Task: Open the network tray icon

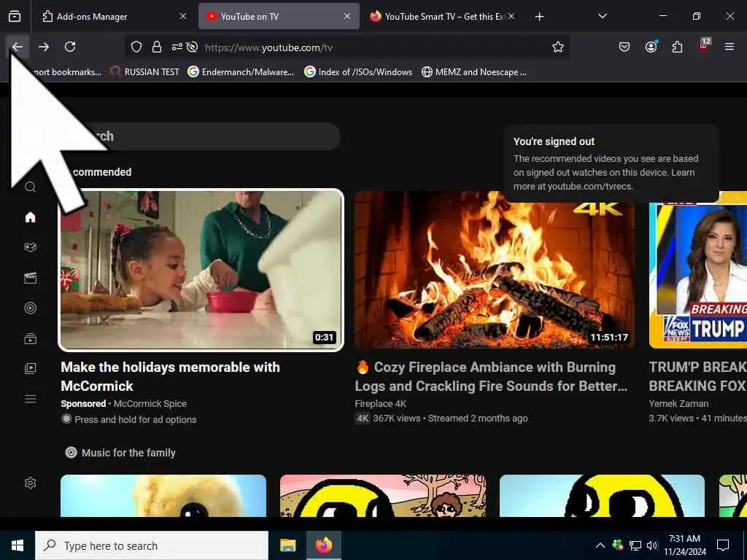Action: coord(635,545)
